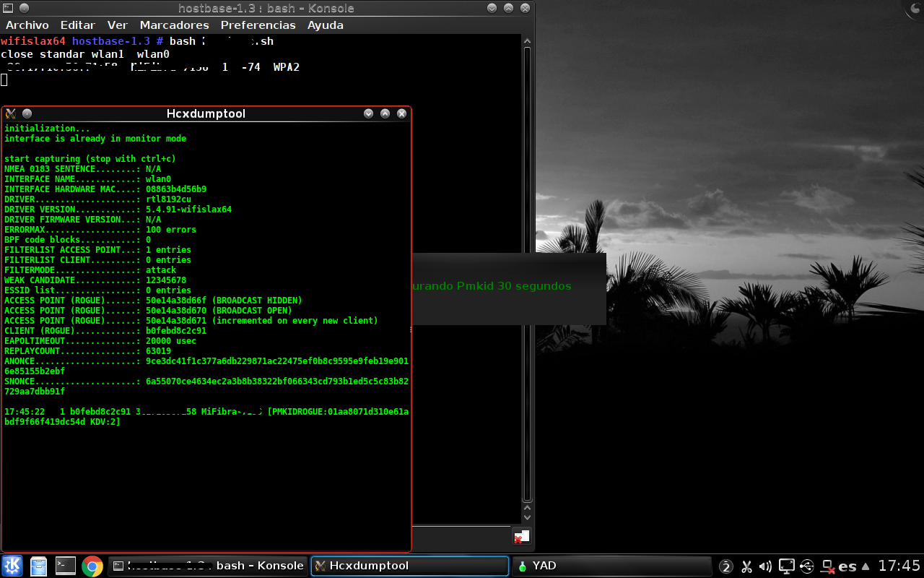Launch the file manager from the panel
The height and width of the screenshot is (578, 924).
pos(39,566)
